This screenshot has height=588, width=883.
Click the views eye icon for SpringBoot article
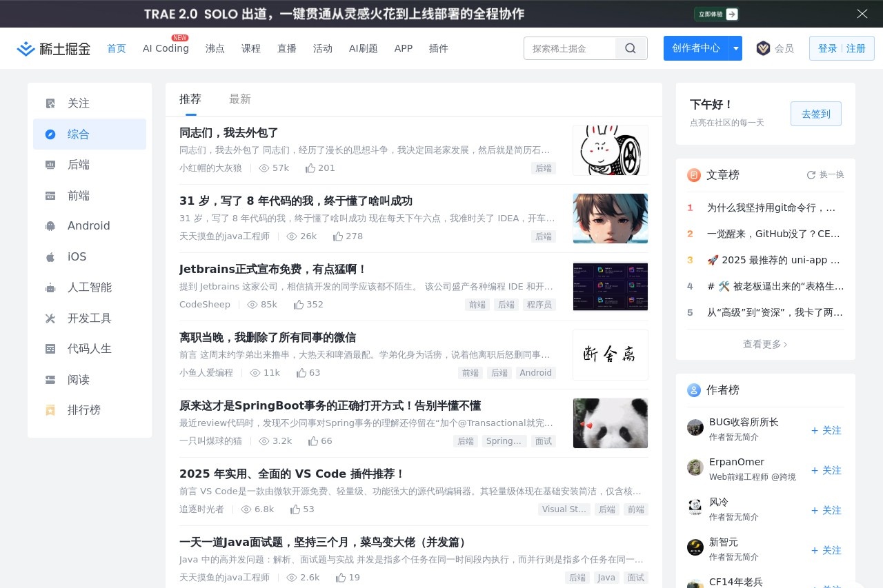pyautogui.click(x=264, y=441)
